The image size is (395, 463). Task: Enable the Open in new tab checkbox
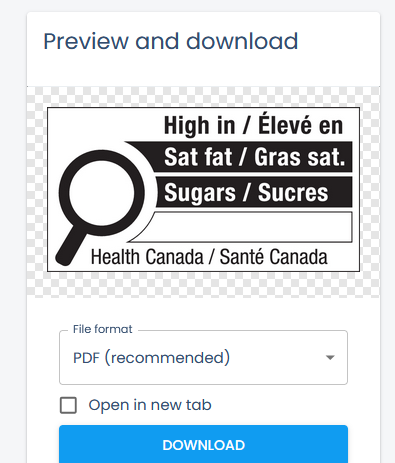pos(68,405)
